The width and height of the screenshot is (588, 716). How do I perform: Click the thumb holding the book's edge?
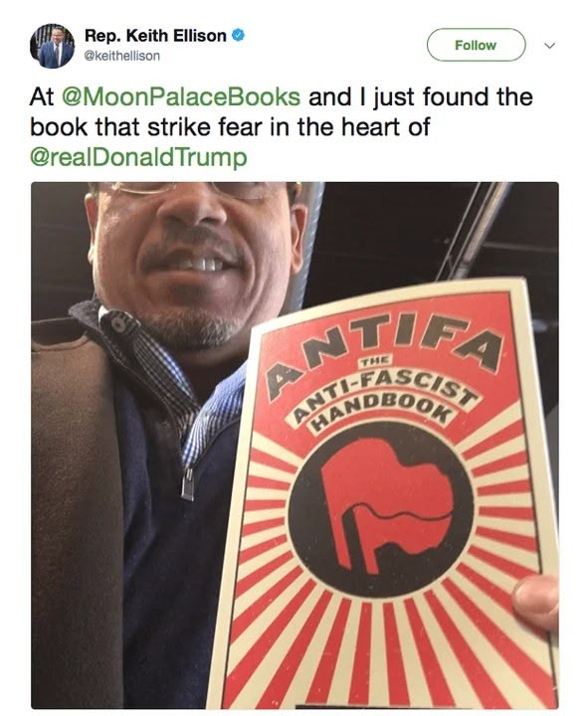(x=535, y=603)
